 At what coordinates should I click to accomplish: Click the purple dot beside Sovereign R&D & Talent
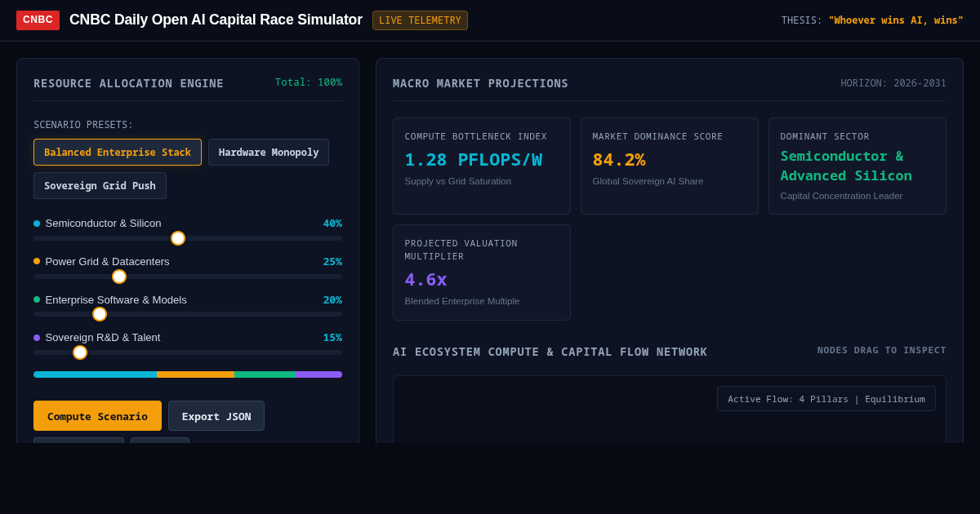pyautogui.click(x=37, y=338)
